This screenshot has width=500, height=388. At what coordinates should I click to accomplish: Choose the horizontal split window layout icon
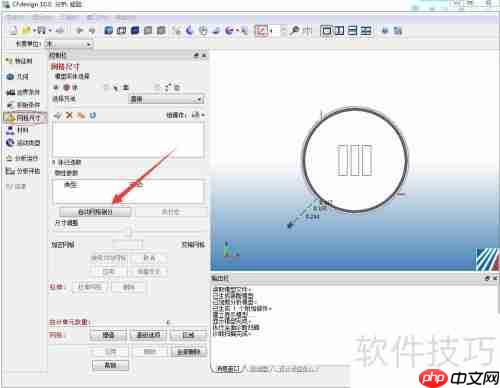coord(353,31)
